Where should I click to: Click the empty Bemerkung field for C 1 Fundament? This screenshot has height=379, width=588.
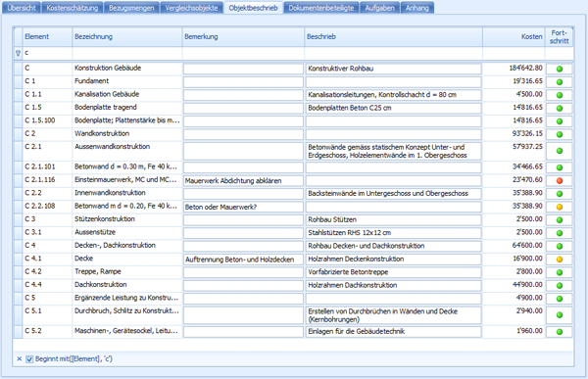coord(243,82)
